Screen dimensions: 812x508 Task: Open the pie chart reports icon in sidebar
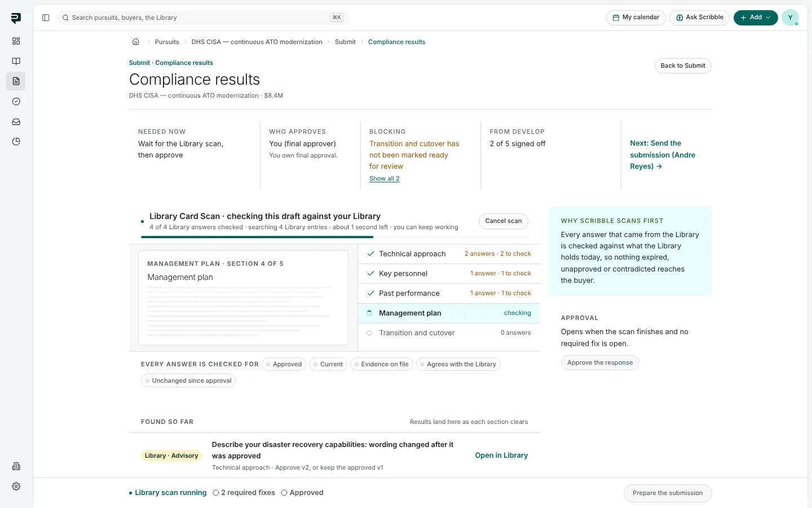[x=16, y=142]
